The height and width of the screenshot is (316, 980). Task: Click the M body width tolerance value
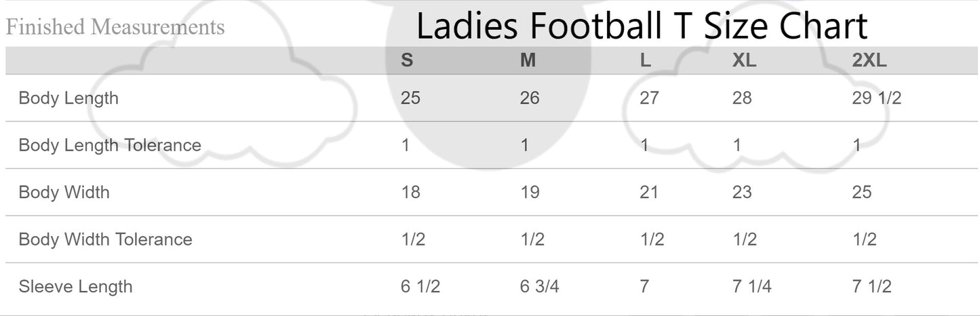tap(532, 239)
